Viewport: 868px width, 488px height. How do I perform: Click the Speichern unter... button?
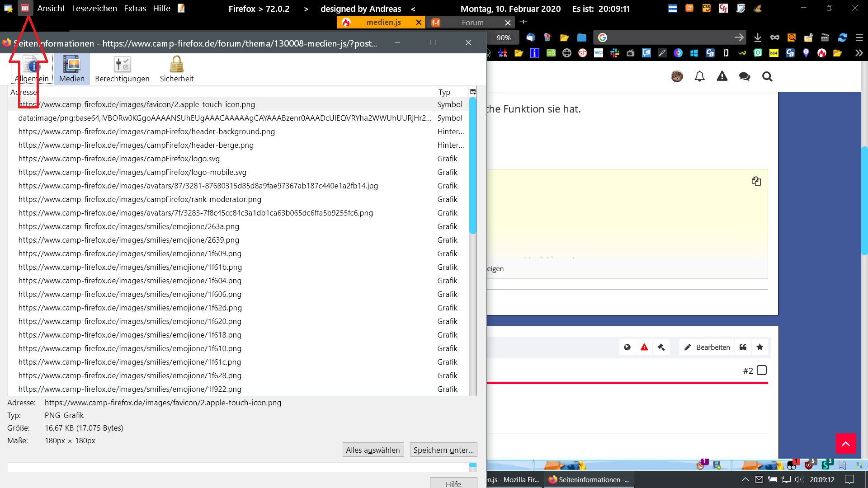coord(443,450)
